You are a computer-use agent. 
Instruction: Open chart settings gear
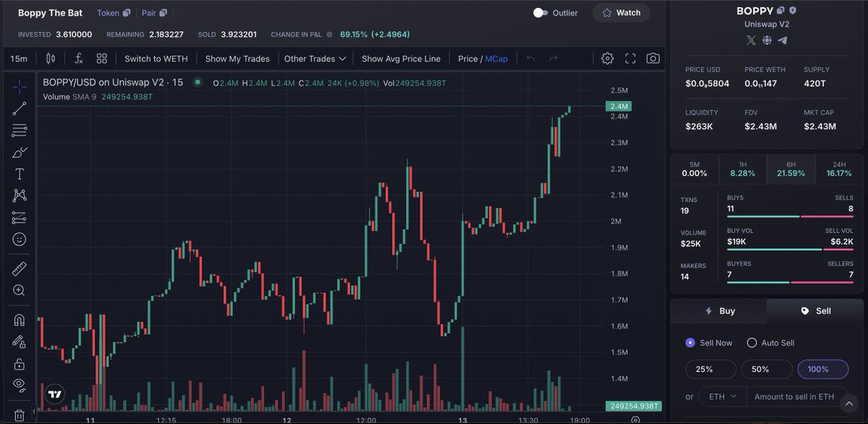(608, 59)
